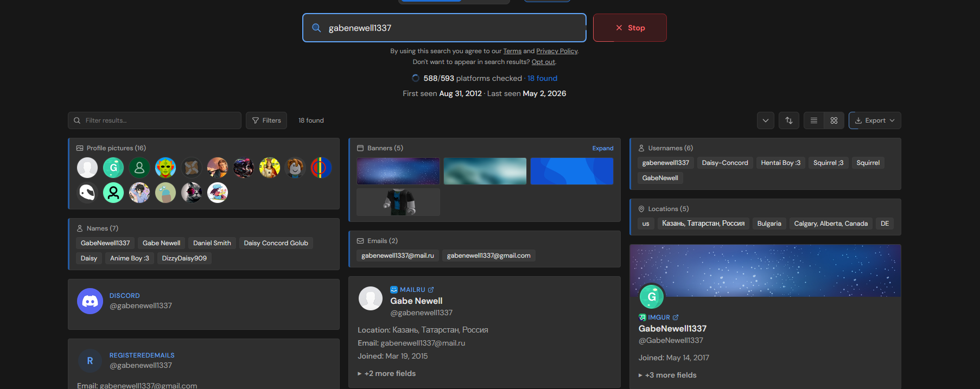Select the blank gray silhouette profile picture

point(87,168)
